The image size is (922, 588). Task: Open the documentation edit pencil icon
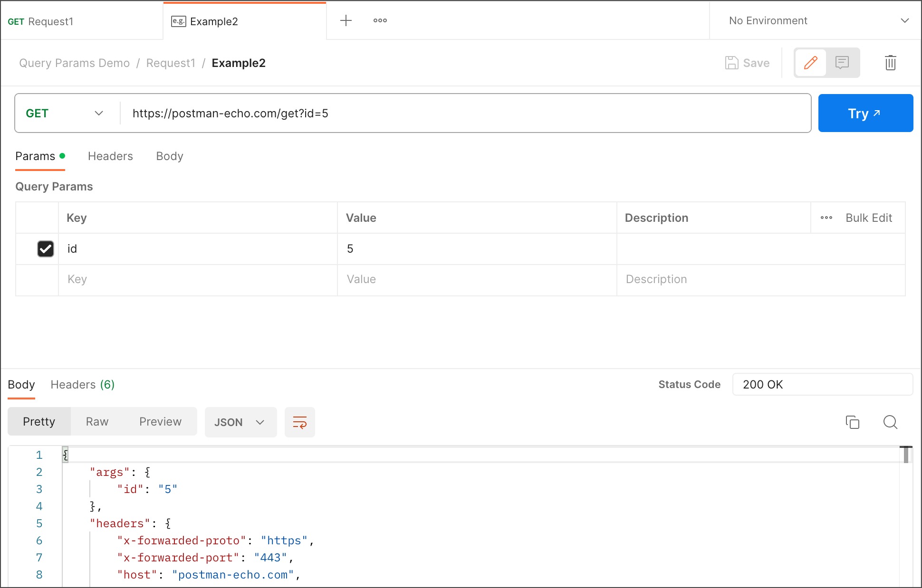[x=810, y=62]
